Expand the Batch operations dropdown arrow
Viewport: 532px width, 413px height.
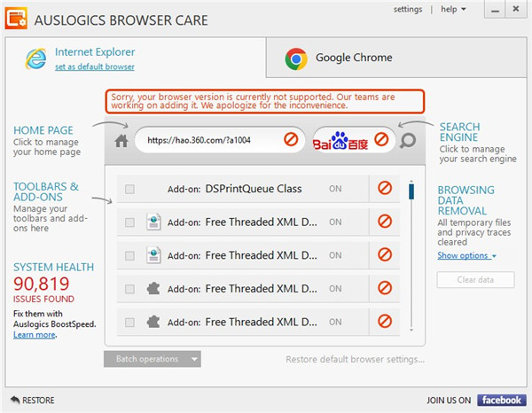pyautogui.click(x=194, y=359)
